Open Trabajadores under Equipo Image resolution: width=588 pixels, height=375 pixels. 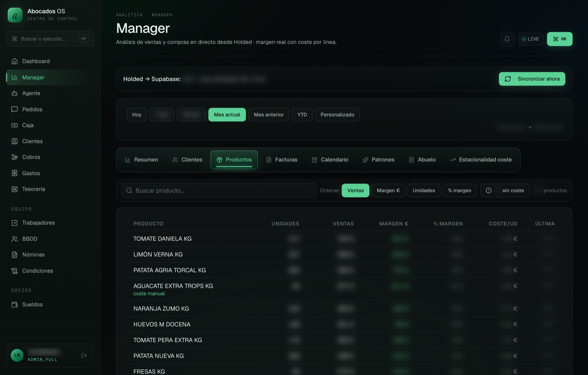[x=50, y=223]
